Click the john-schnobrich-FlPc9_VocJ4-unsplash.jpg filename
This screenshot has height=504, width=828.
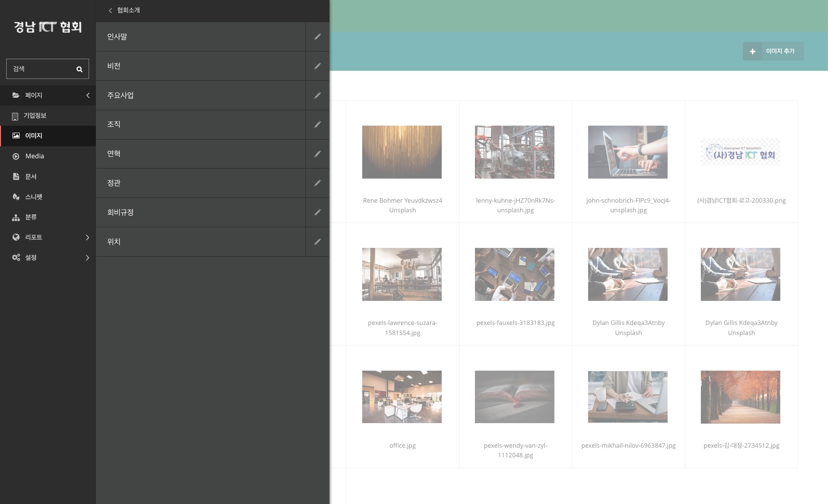point(629,206)
